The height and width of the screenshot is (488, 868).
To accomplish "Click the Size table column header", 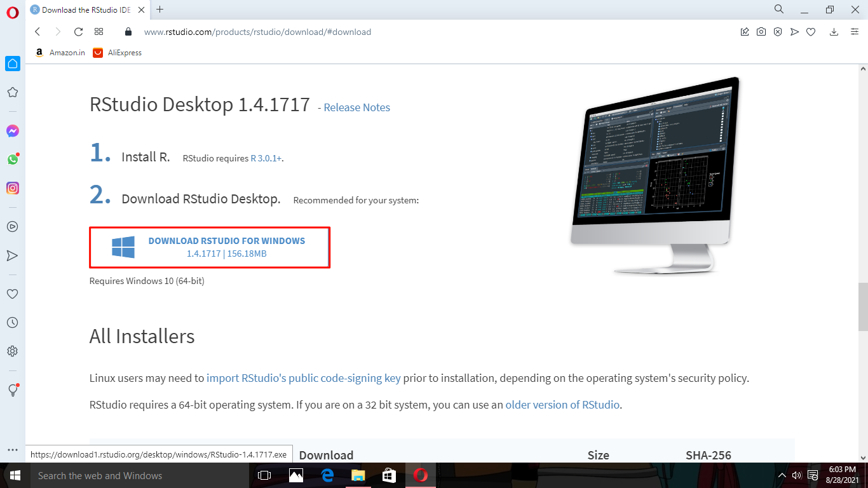I will pos(598,455).
